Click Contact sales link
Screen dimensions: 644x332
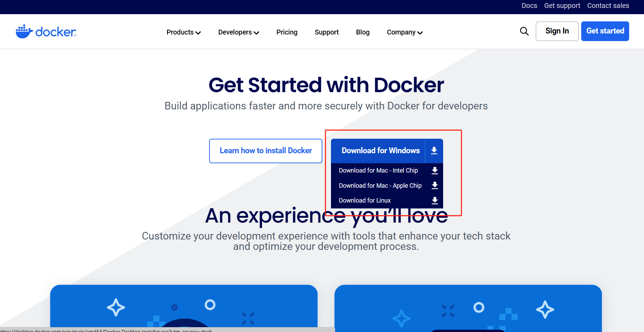[608, 6]
